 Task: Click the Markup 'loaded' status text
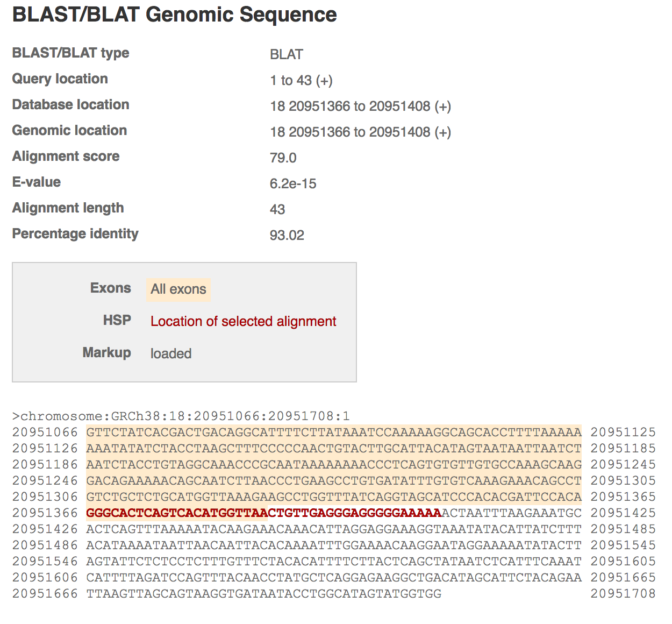tap(171, 353)
